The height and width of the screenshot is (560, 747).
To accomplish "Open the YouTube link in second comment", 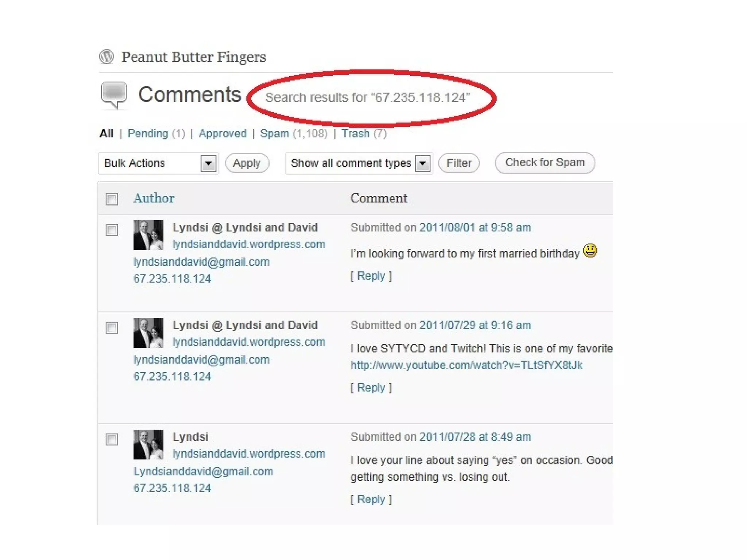I will (467, 365).
